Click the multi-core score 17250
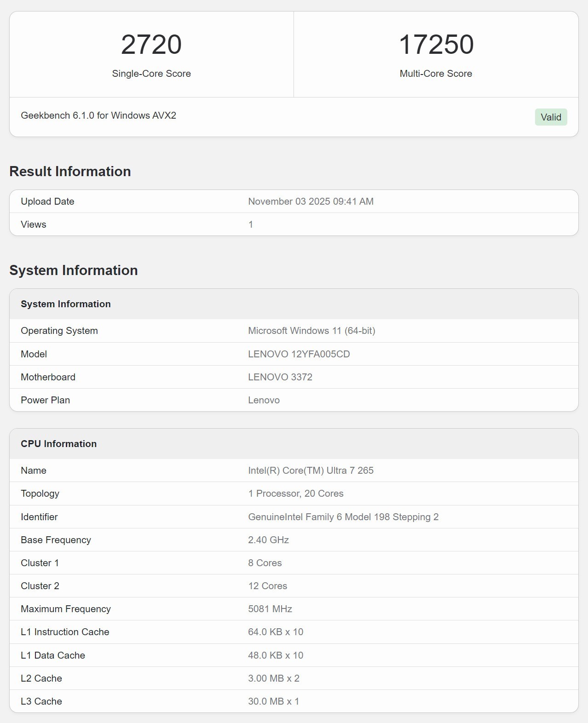This screenshot has width=588, height=723. click(436, 45)
